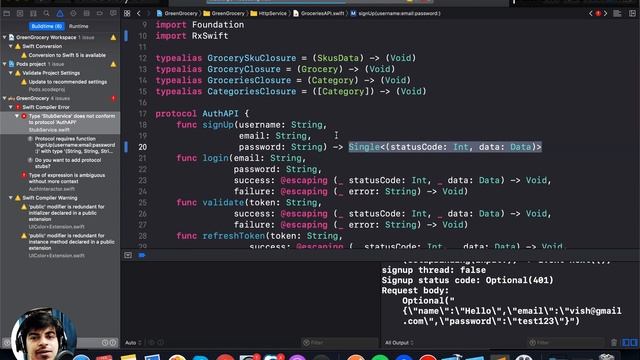Select 'Update to recommended settings' issue
This screenshot has width=640, height=360.
(68, 82)
